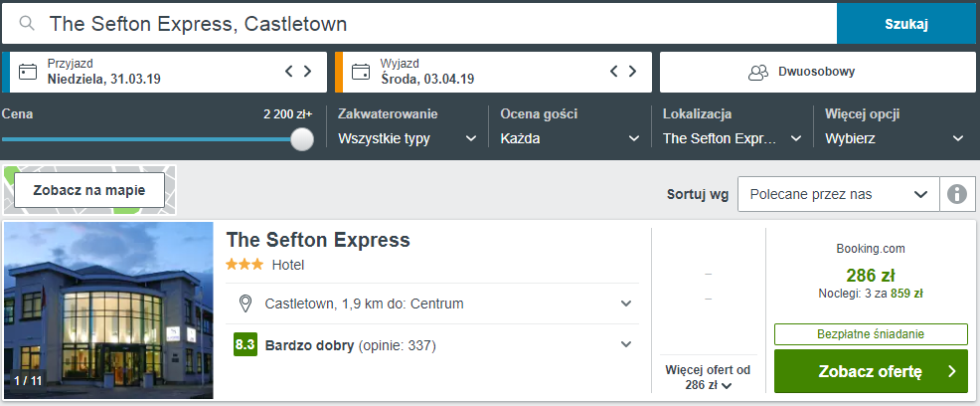Image resolution: width=980 pixels, height=406 pixels.
Task: Click the hotel photo thumbnail
Action: [x=108, y=310]
